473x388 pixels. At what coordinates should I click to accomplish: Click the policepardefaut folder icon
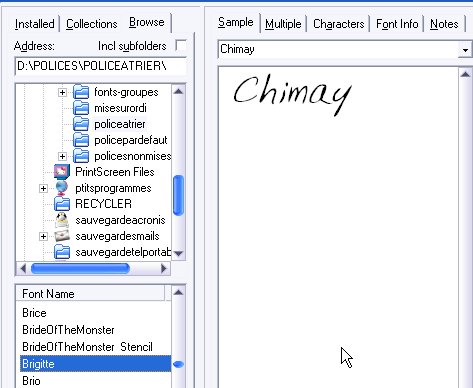pyautogui.click(x=81, y=140)
